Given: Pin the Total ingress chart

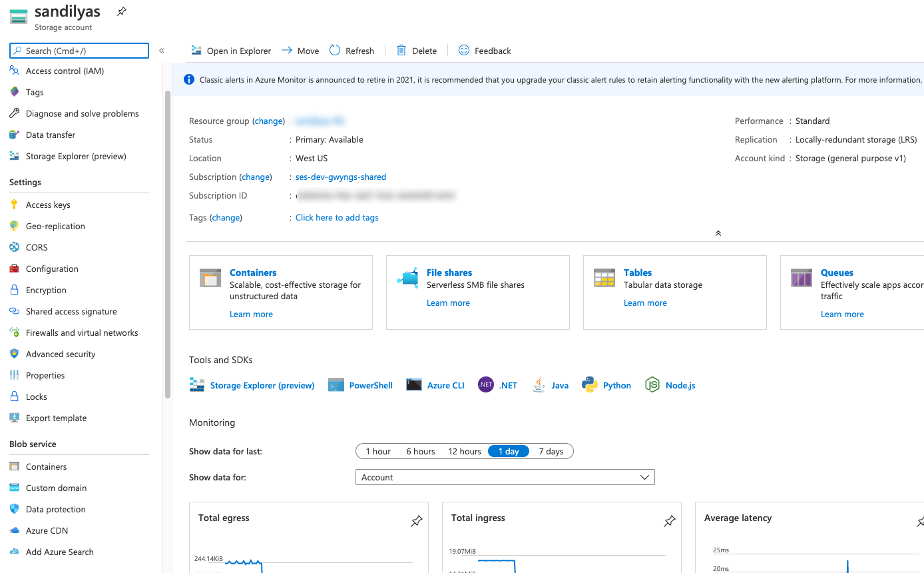Looking at the screenshot, I should point(669,521).
